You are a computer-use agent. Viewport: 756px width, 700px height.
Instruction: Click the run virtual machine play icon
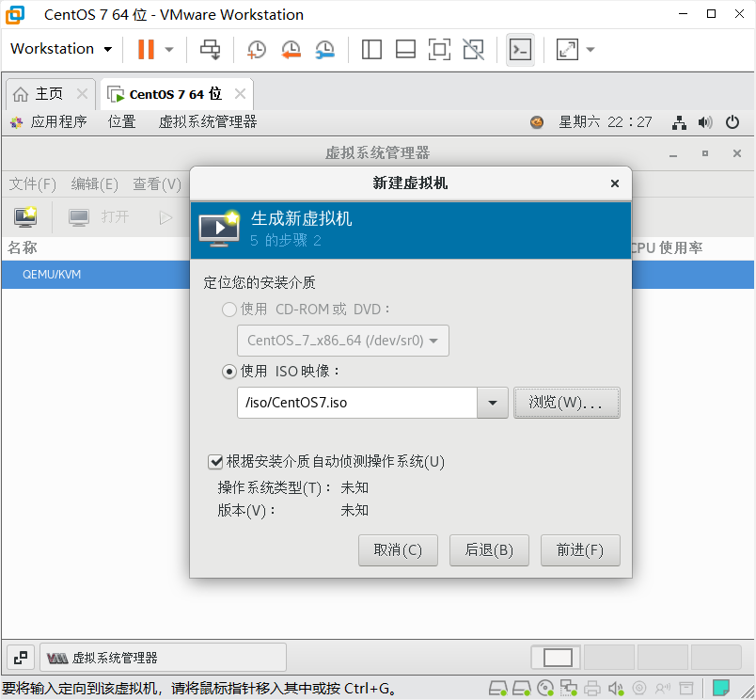coord(165,217)
